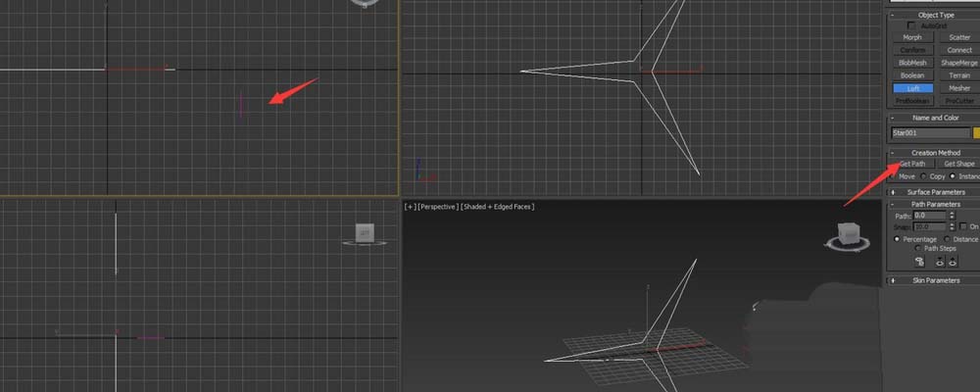Toggle the Snap On checkbox
The image size is (980, 392).
pos(963,226)
